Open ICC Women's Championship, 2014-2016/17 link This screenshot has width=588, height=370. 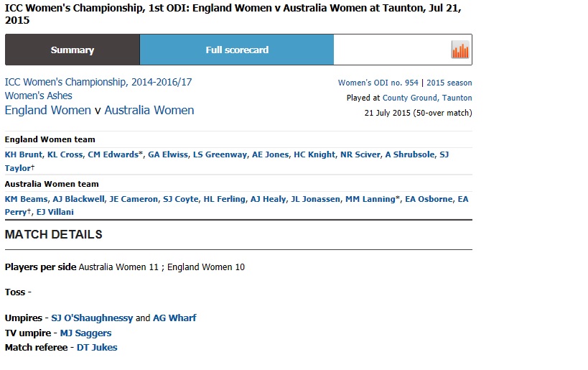pos(98,83)
